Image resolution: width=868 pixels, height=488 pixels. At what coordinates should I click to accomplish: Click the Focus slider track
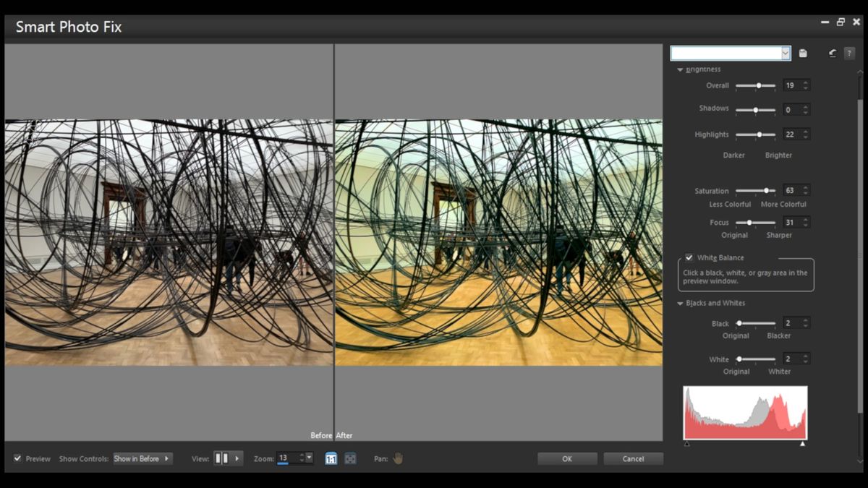755,223
